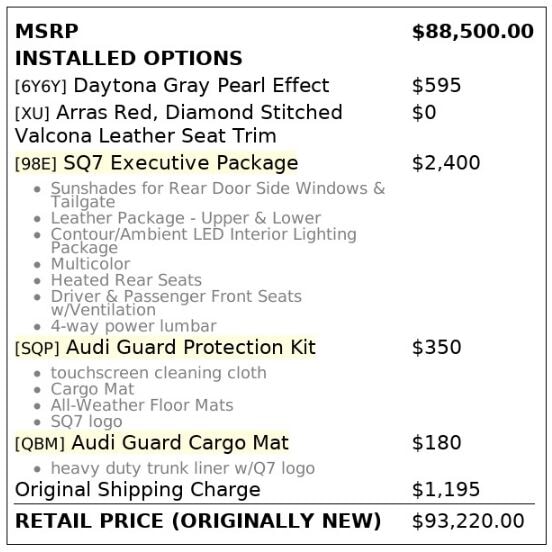Select the Original Shipping Charge row

[275, 490]
